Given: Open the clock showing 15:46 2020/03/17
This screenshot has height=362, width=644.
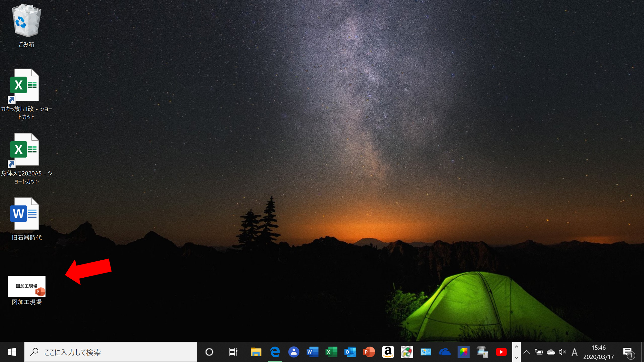Looking at the screenshot, I should click(599, 352).
